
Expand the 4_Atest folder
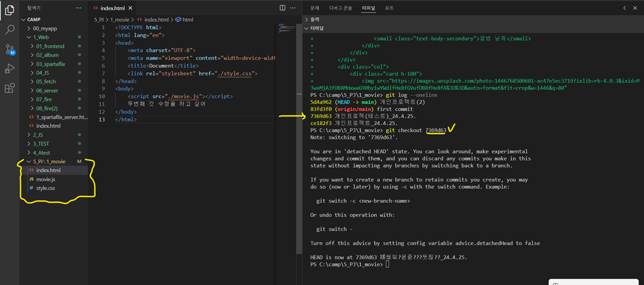pos(41,153)
